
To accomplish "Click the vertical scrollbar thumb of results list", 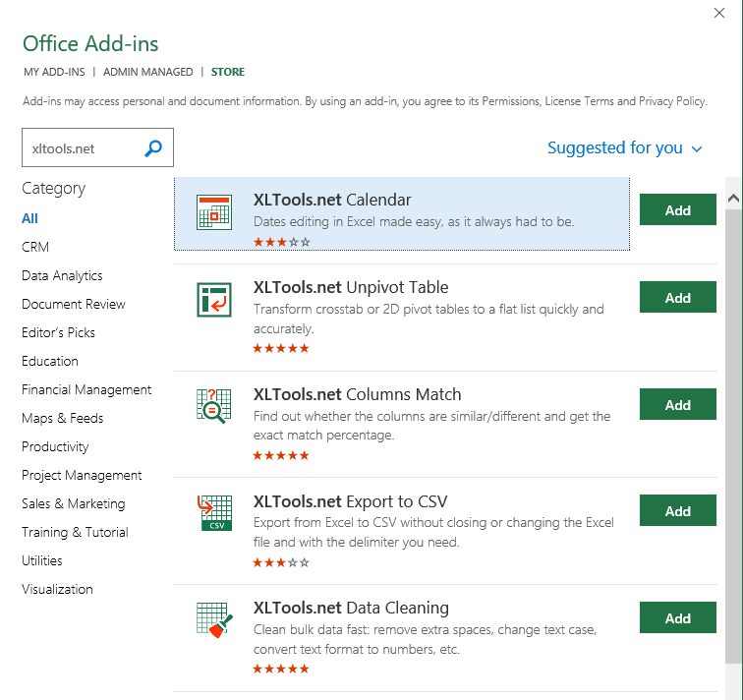I will coord(733,436).
